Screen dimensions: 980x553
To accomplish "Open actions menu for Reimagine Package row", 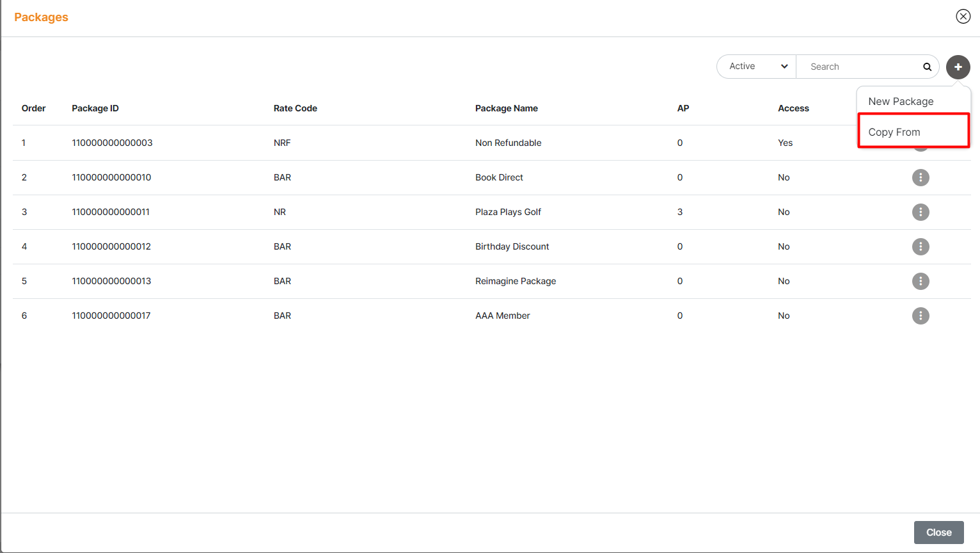I will coord(921,281).
